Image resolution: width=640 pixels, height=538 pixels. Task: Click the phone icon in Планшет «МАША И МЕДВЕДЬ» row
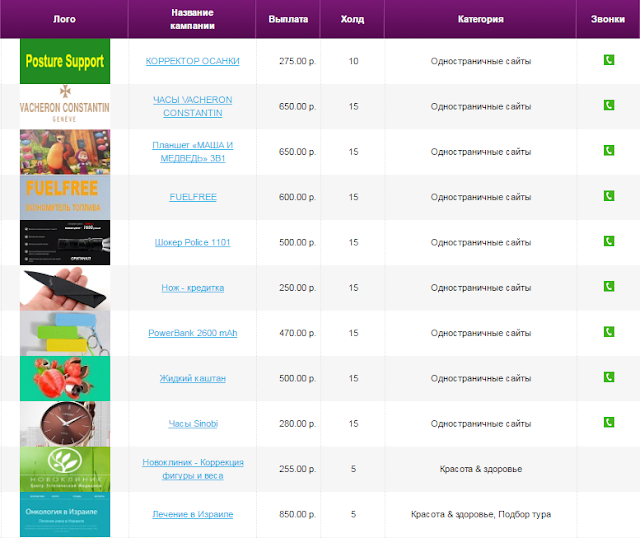click(x=609, y=151)
